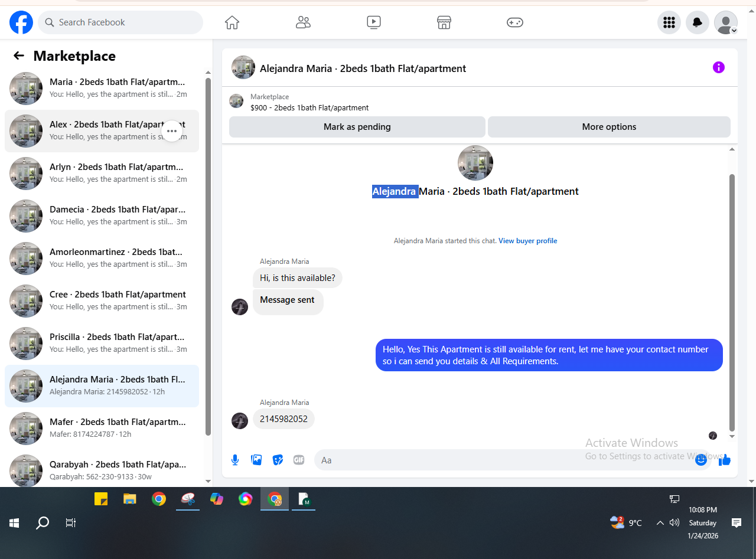Open the Home feed icon
756x559 pixels.
pos(232,22)
